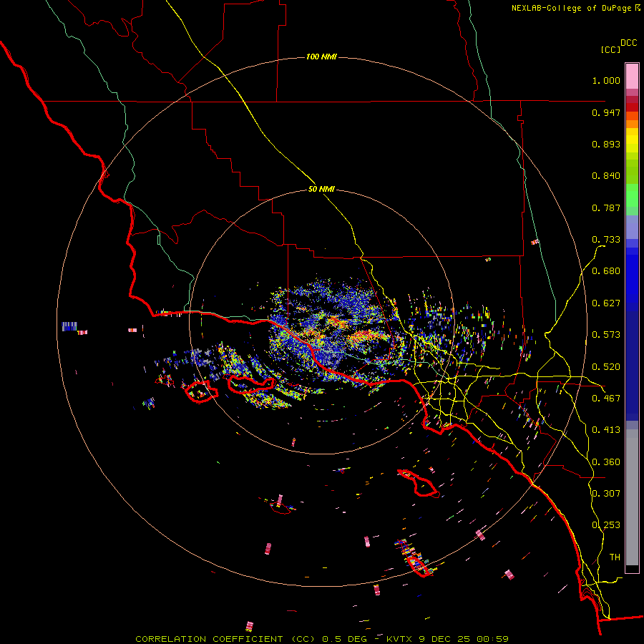The image size is (644, 644).
Task: Click the Correlation Coefficient caption at the bottom
Action: 321,639
